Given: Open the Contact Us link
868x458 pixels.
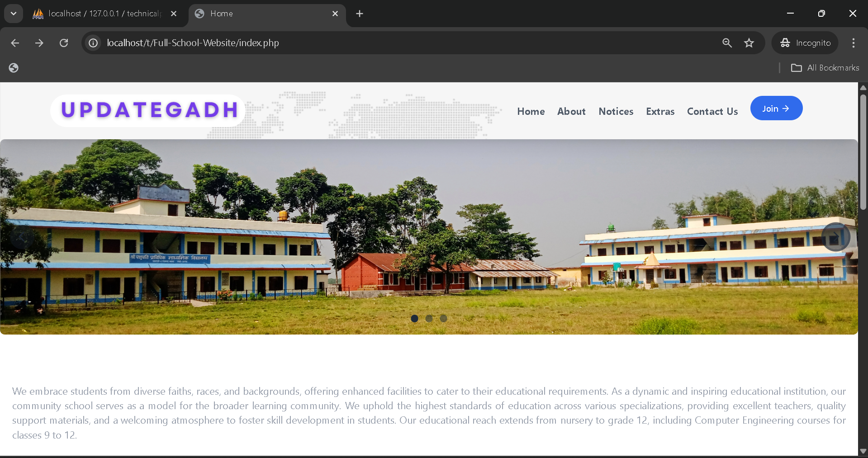Looking at the screenshot, I should (x=712, y=111).
